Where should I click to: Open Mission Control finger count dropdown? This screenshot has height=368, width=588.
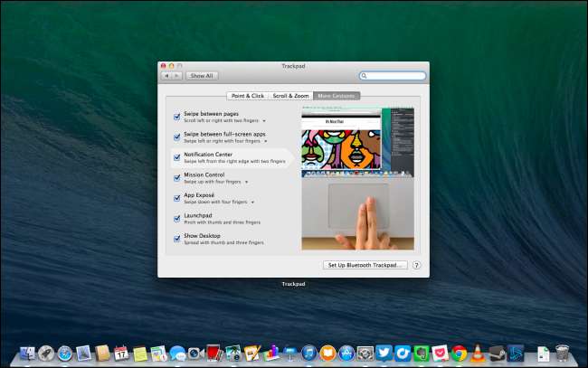246,182
